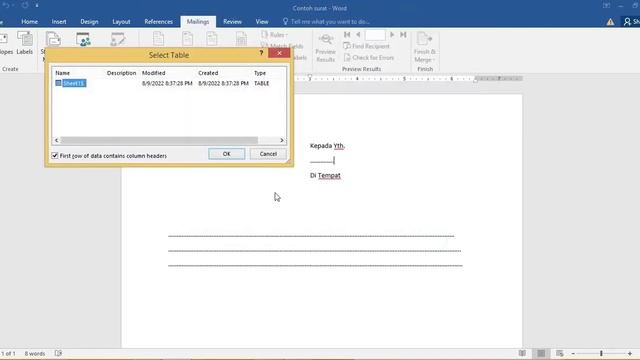Toggle First row contains column headers checkbox
This screenshot has height=360, width=640.
(x=55, y=156)
